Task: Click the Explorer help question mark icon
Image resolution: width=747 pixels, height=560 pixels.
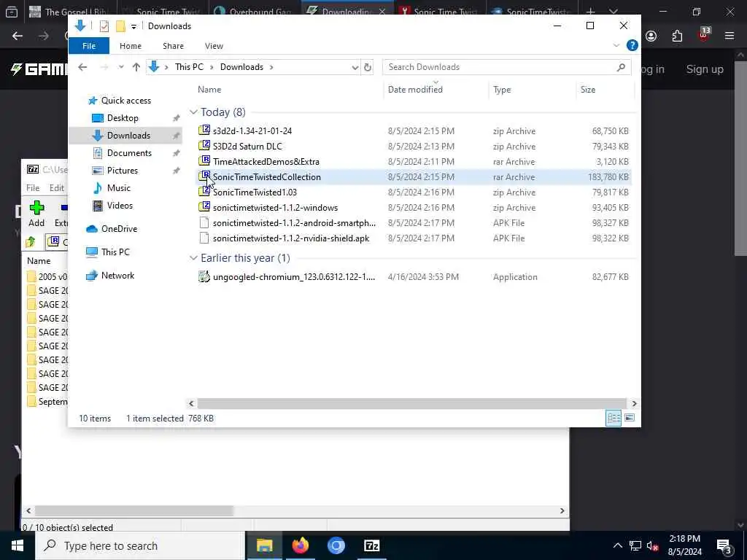Action: [x=632, y=46]
